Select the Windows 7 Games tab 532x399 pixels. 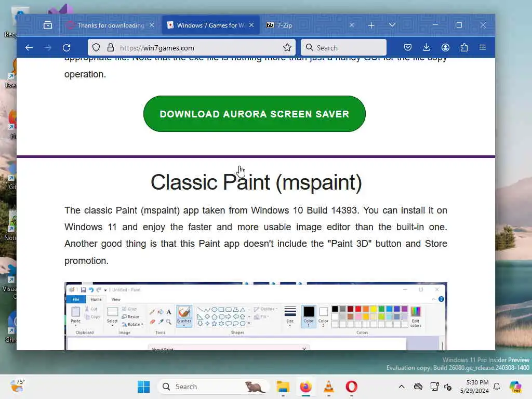(x=210, y=25)
